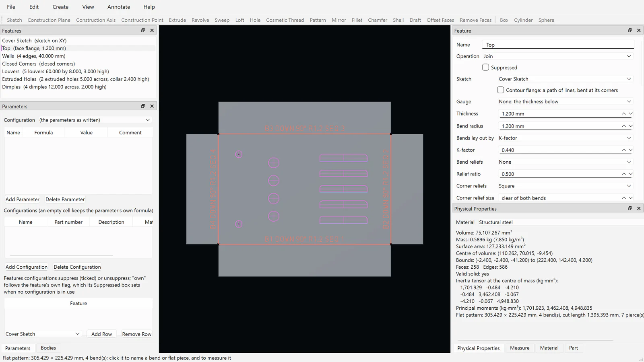Open the Configuration dropdown in Parameters
Viewport: 644px width, 362px height.
click(x=95, y=120)
